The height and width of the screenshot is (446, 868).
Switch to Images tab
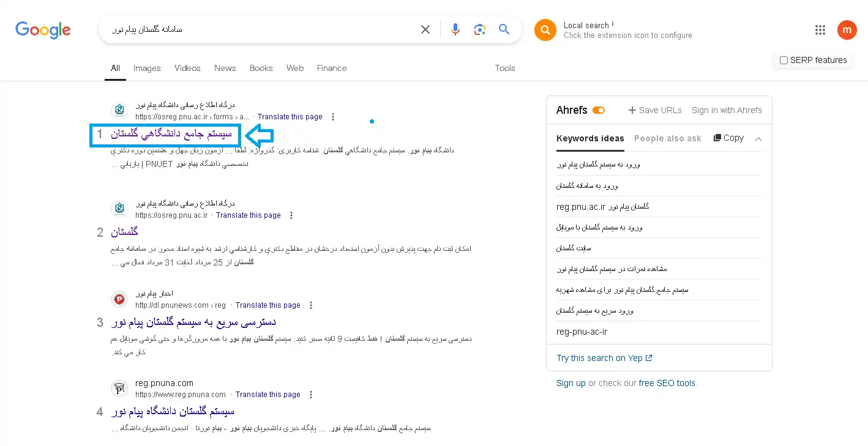(x=147, y=68)
